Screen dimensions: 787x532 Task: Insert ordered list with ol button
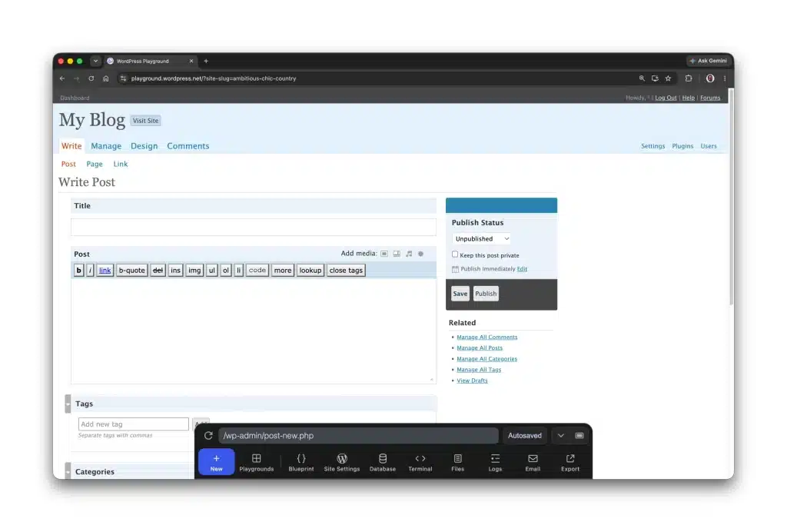point(226,270)
